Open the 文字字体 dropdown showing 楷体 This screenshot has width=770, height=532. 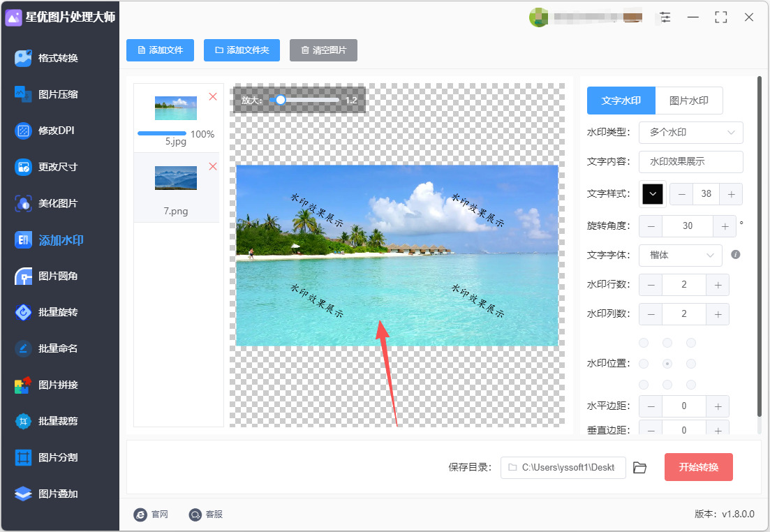(680, 256)
